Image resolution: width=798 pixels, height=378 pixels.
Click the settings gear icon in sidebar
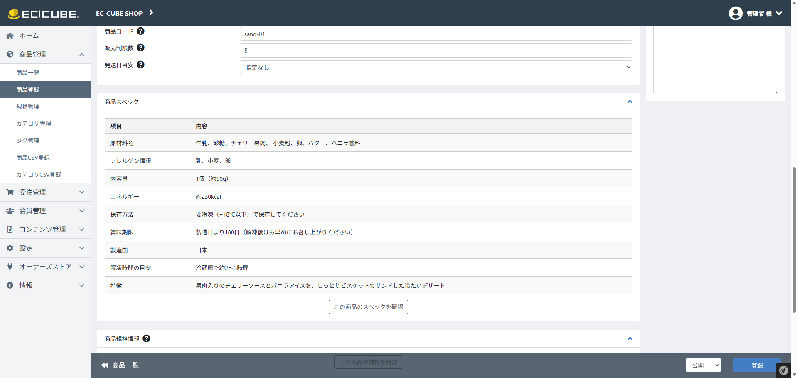click(10, 248)
